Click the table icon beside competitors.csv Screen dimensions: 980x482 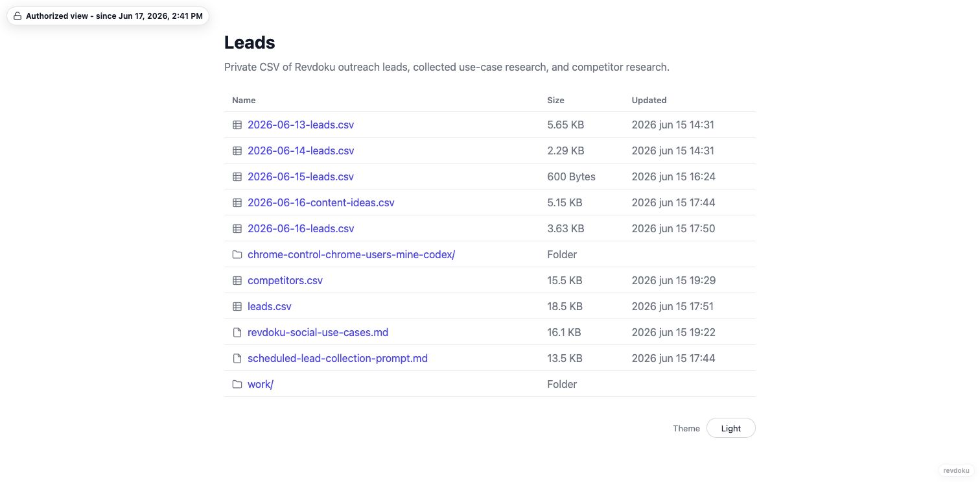pyautogui.click(x=237, y=280)
